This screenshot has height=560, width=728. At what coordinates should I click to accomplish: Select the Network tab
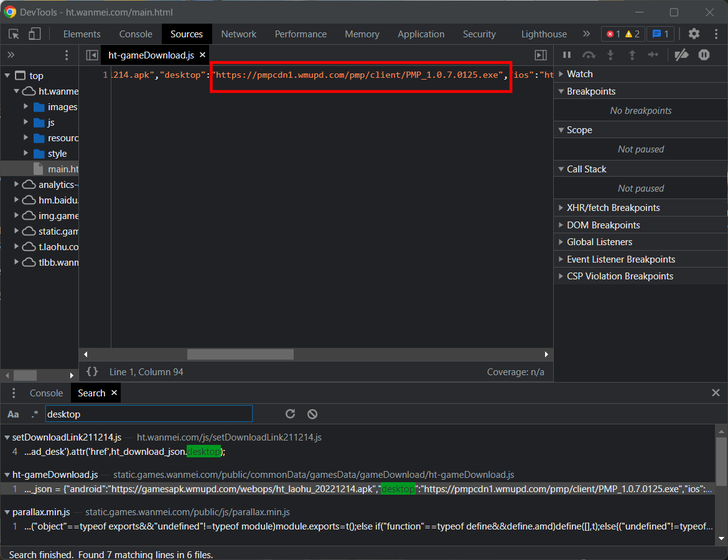pos(239,34)
